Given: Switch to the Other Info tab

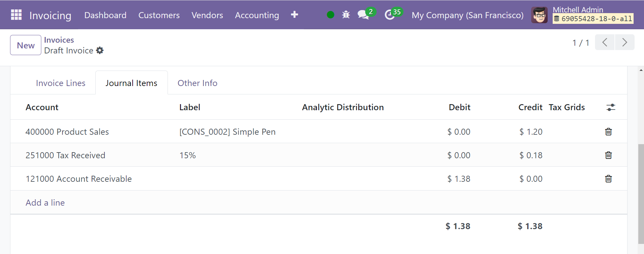Looking at the screenshot, I should tap(197, 83).
